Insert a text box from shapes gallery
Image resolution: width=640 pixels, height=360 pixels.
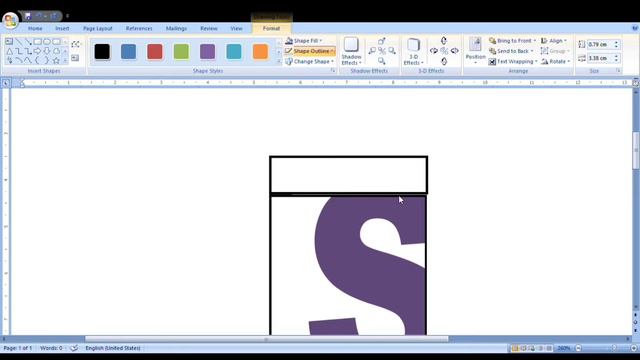tap(9, 42)
